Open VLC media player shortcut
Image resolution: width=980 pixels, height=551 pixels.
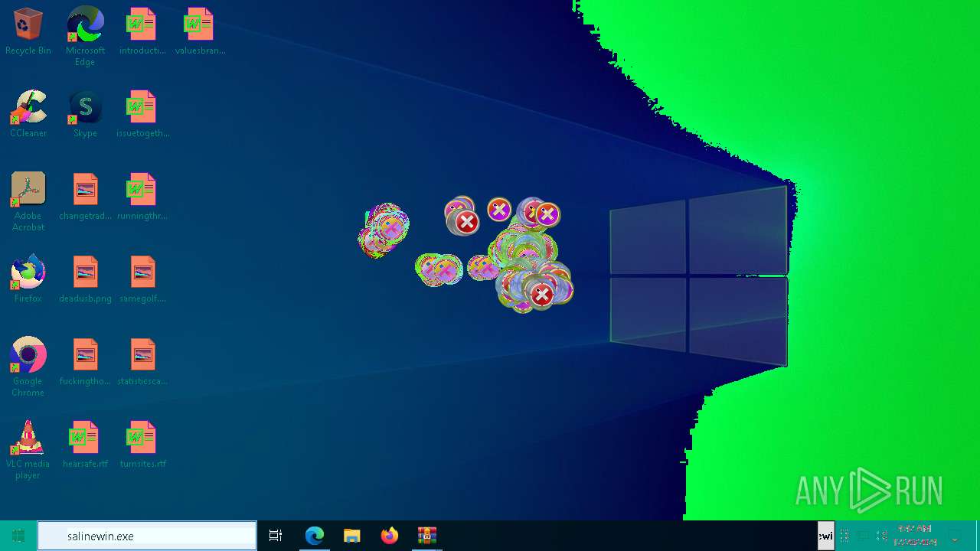pos(28,450)
